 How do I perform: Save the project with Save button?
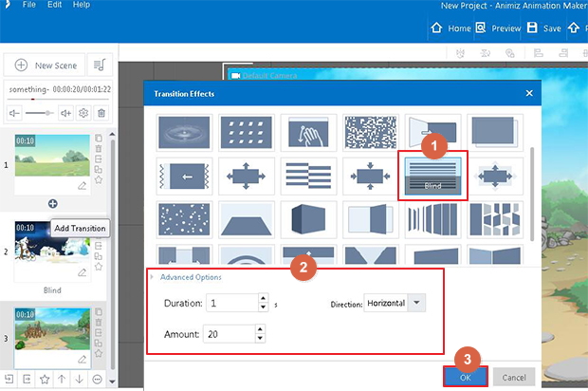point(544,28)
